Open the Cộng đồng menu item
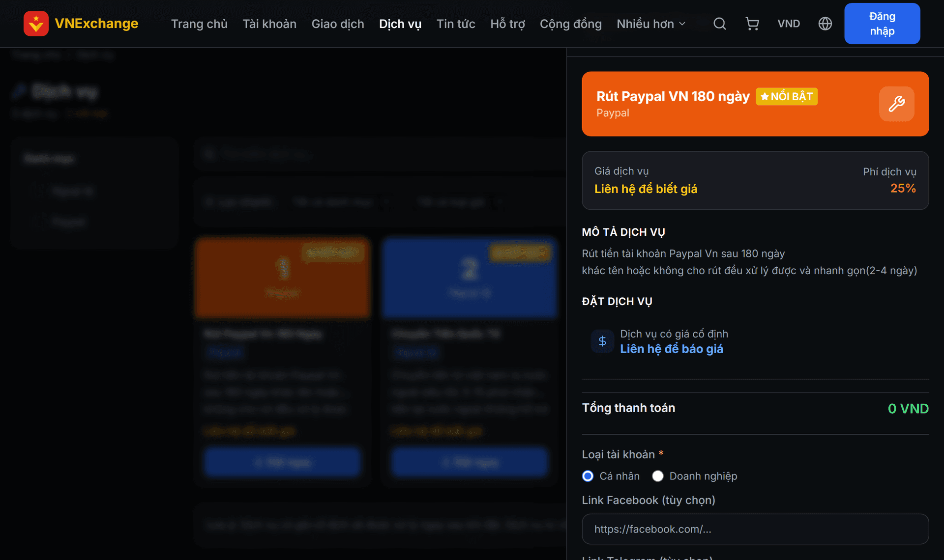944x560 pixels. (571, 24)
